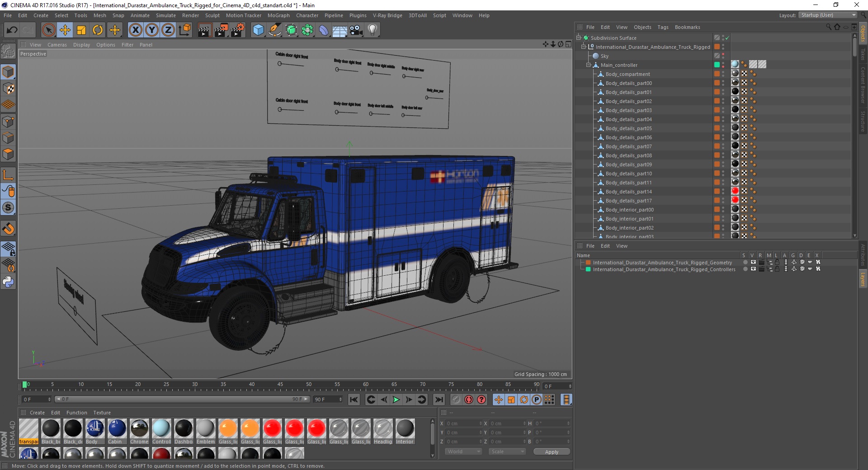Open viewport Cameras menu
The image size is (868, 470).
57,45
